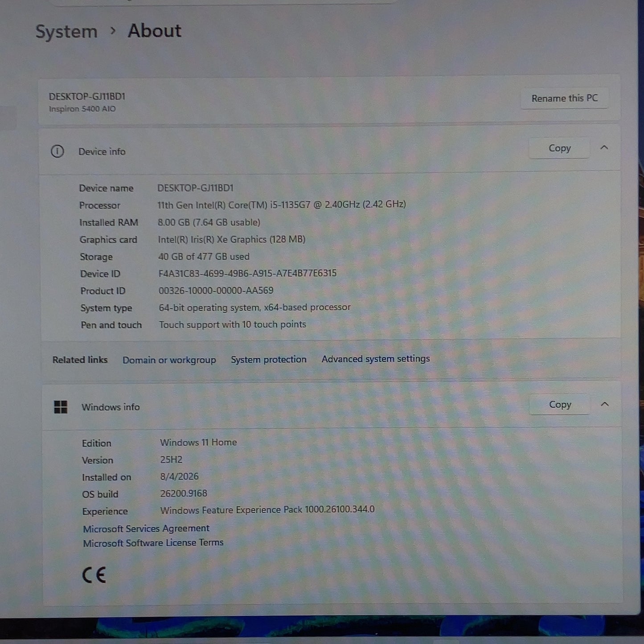This screenshot has height=644, width=644.
Task: Select the Edition value Windows 11 Home
Action: 198,442
